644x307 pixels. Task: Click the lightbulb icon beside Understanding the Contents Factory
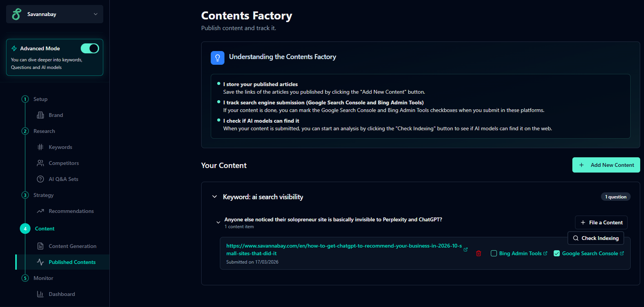tap(218, 57)
